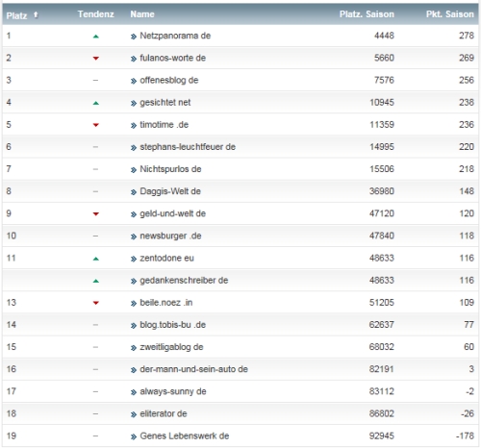Click the green up arrow for Netzpanorama

(x=95, y=37)
